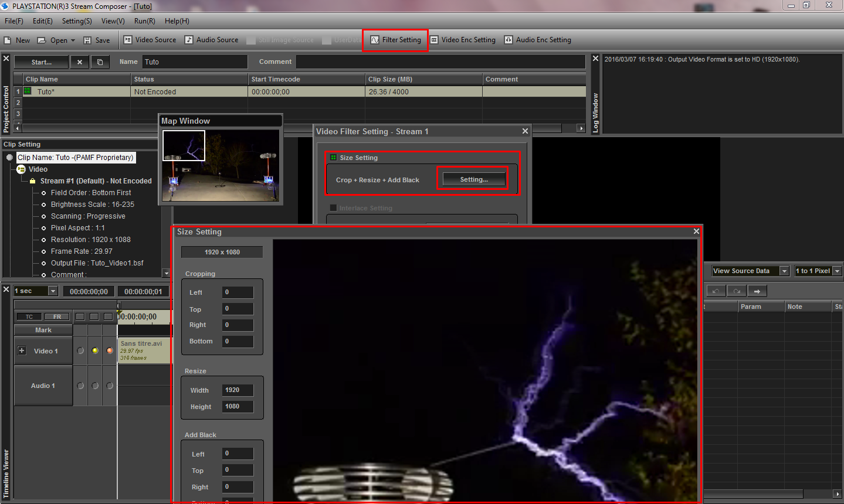Open Video Enc Setting from toolbar
The height and width of the screenshot is (504, 844).
click(463, 40)
